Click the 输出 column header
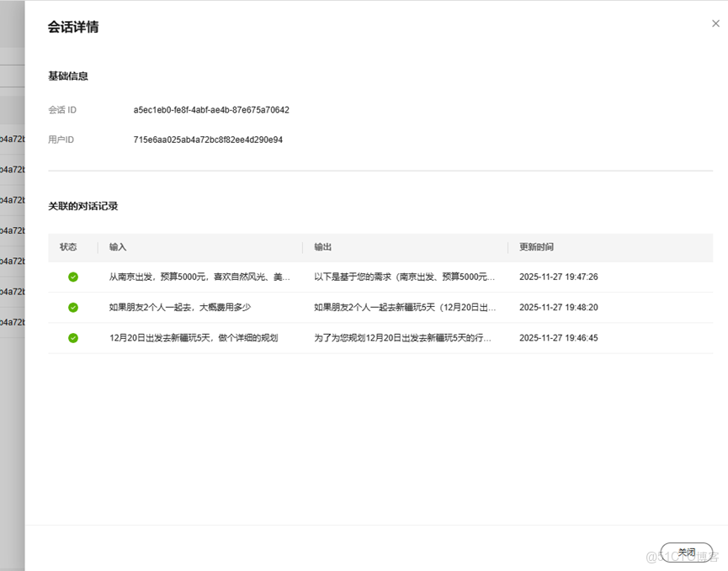 click(x=321, y=246)
